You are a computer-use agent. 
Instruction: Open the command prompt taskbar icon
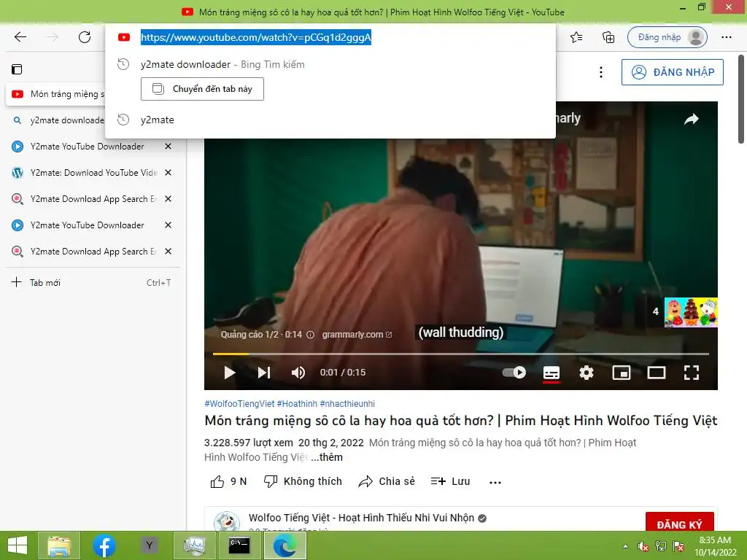[239, 545]
